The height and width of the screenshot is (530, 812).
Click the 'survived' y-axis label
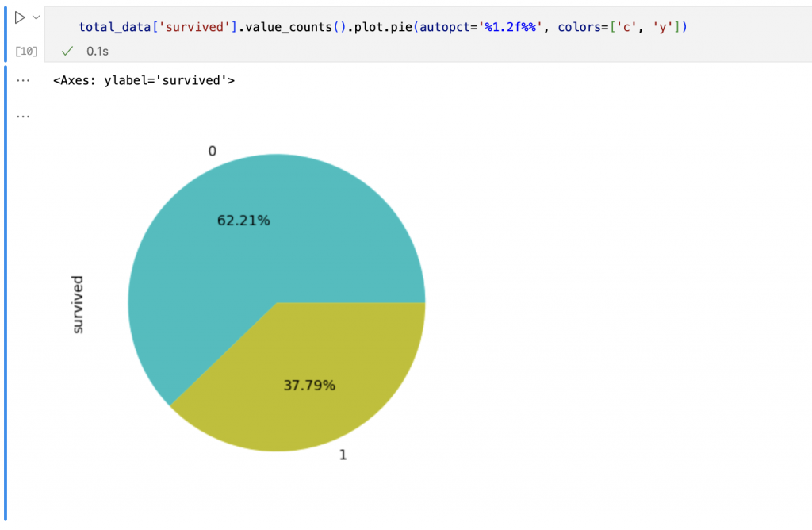point(77,305)
